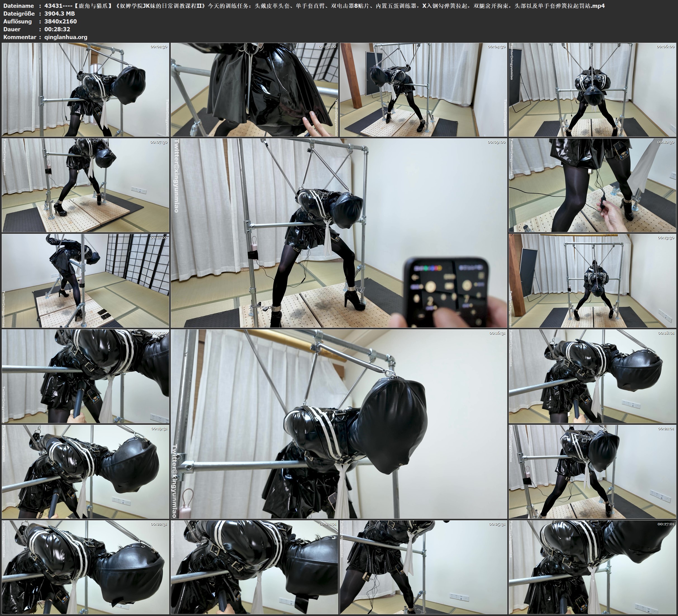Screen dimensions: 678x616
Task: Click the thumbnail at 00:18:01
Action: [x=593, y=376]
